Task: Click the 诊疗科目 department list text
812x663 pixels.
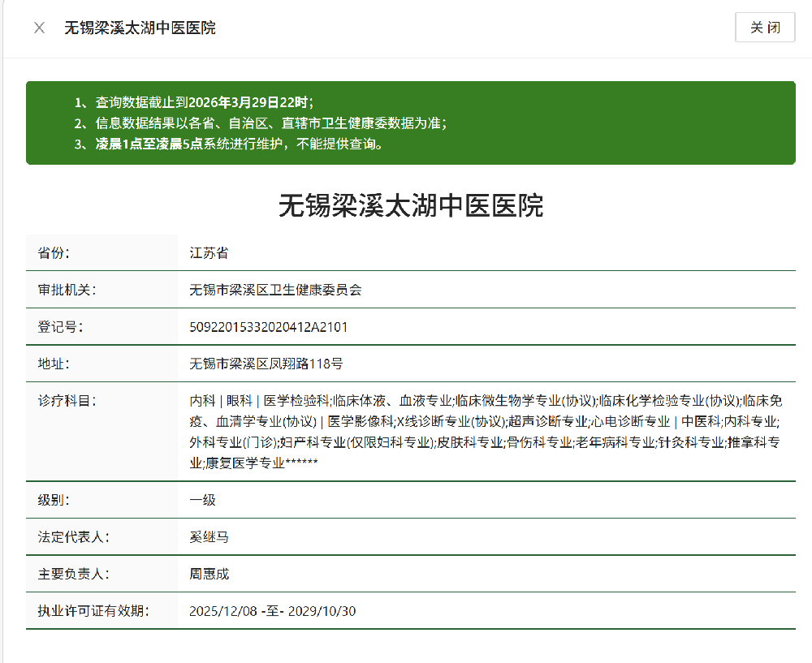Action: 486,432
